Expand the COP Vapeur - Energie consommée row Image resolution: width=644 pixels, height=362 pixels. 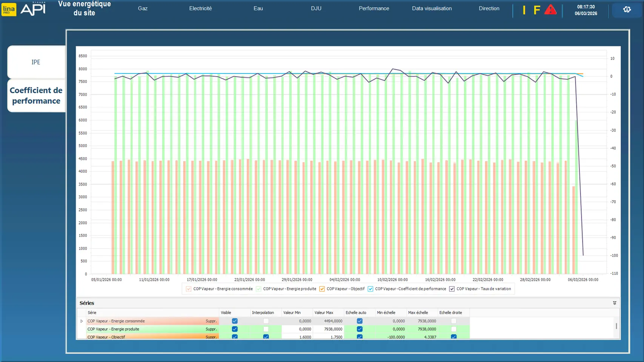click(81, 321)
